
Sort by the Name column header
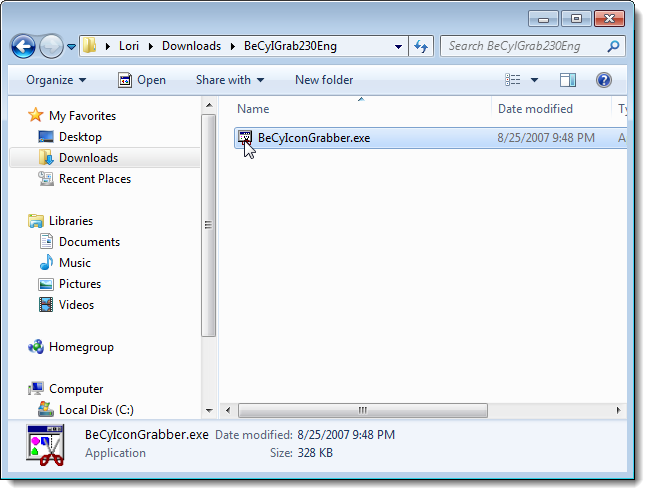pyautogui.click(x=253, y=109)
